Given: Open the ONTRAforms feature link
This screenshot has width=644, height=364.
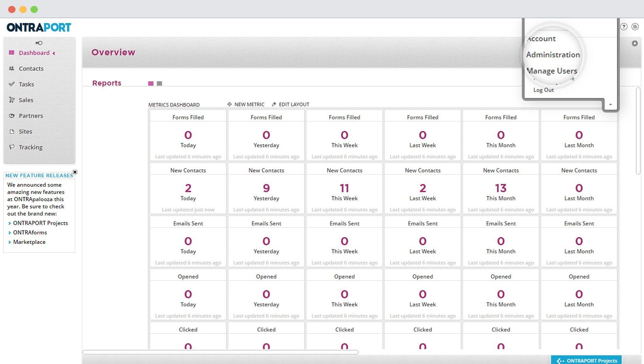Looking at the screenshot, I should tap(30, 232).
